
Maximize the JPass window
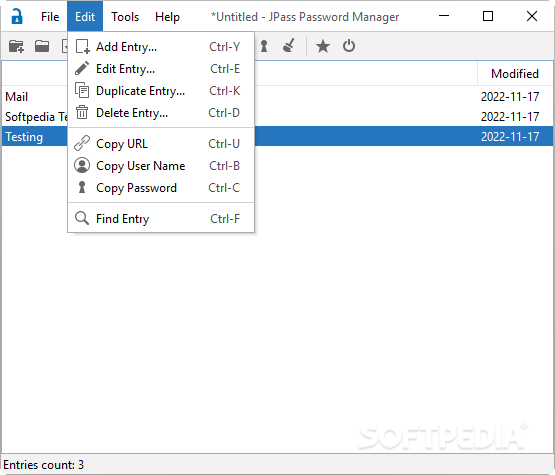488,16
